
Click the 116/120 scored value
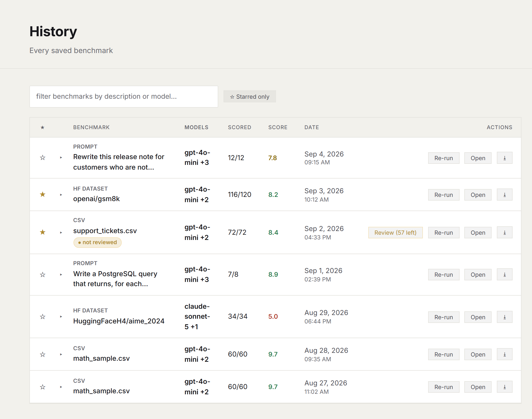point(240,195)
